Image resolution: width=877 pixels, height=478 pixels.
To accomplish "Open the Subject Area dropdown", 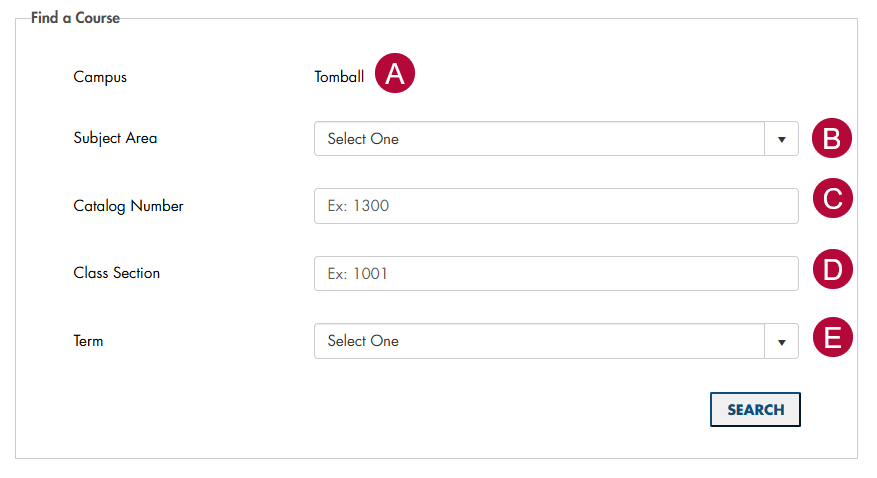I will [540, 139].
